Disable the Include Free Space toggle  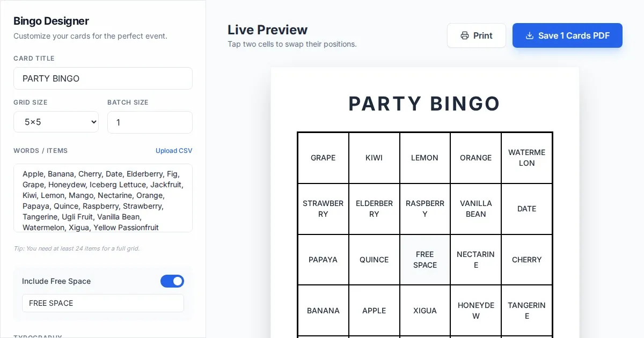(172, 281)
